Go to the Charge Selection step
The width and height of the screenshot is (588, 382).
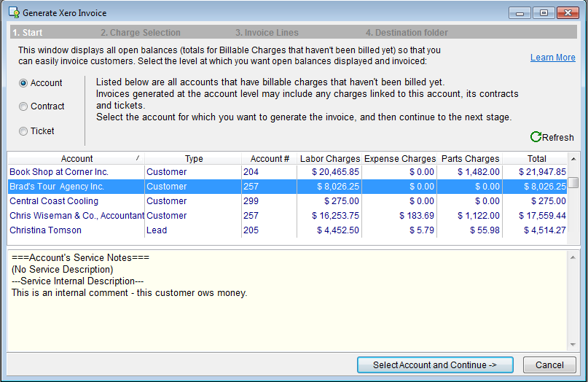coord(140,33)
